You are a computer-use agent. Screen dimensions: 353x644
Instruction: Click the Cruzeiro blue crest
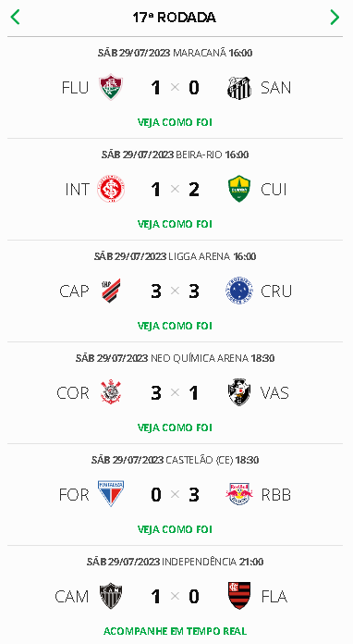click(239, 291)
